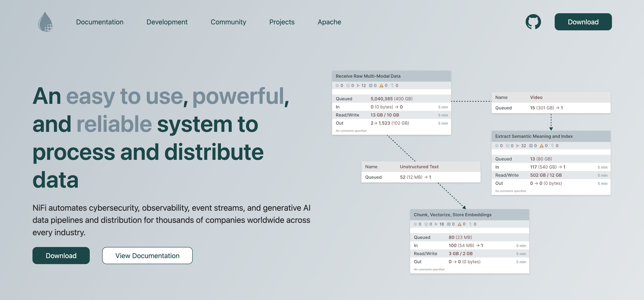Click the running play icon in Receive Raw Multi-Modal Data
Image resolution: width=644 pixels, height=300 pixels.
coord(358,85)
